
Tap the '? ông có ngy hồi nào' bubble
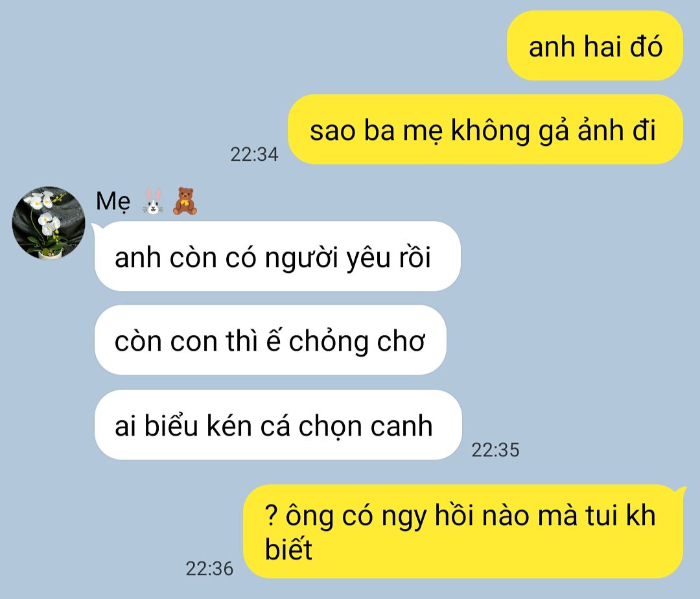463,532
